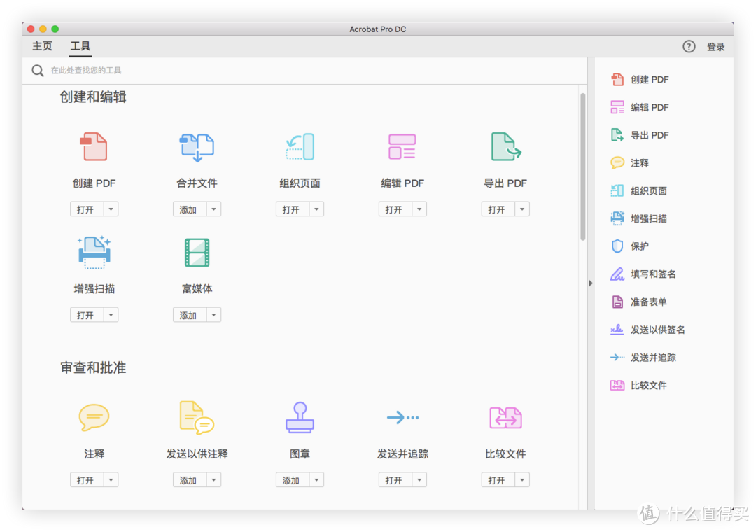This screenshot has width=756, height=532.
Task: Select 准备表单 in the sidebar
Action: coord(639,302)
